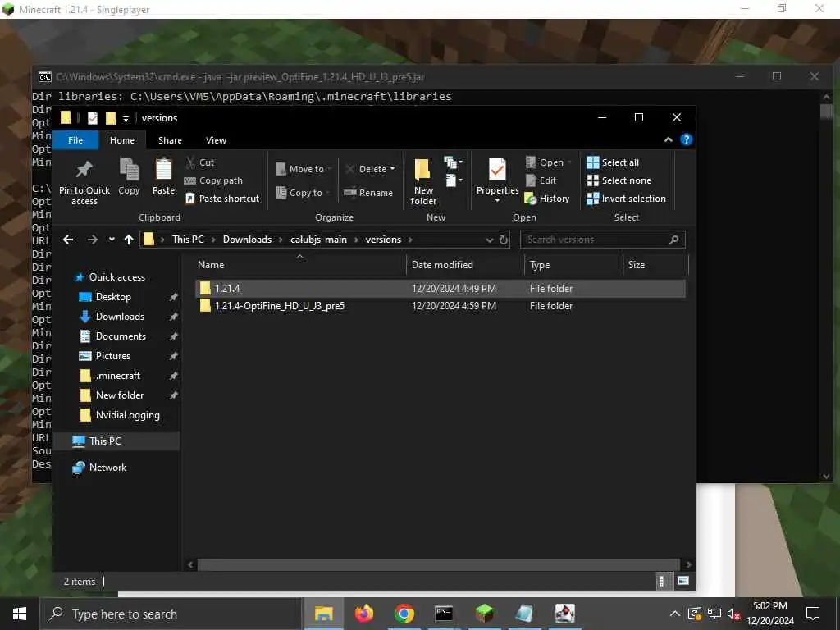Open the Move to dropdown
This screenshot has height=630, width=840.
(x=304, y=169)
